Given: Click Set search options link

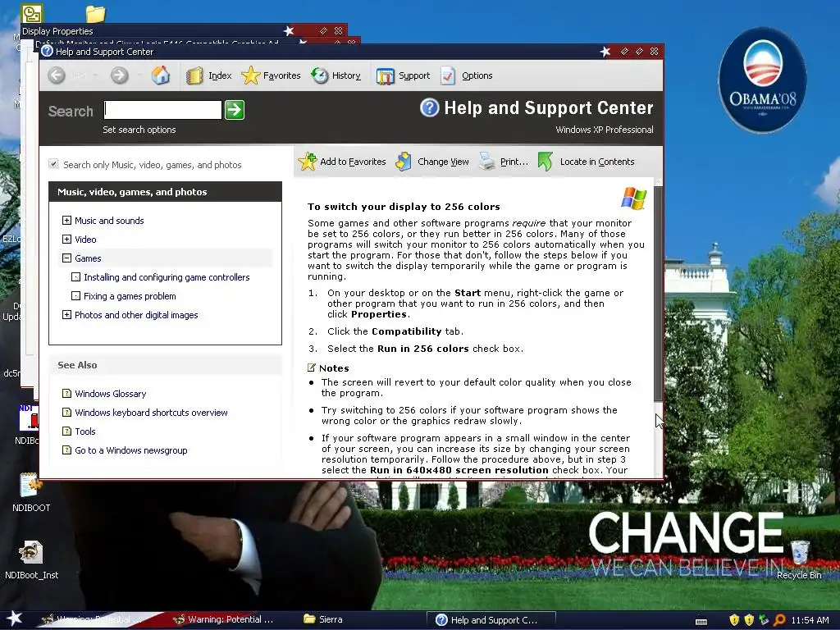Looking at the screenshot, I should click(139, 130).
